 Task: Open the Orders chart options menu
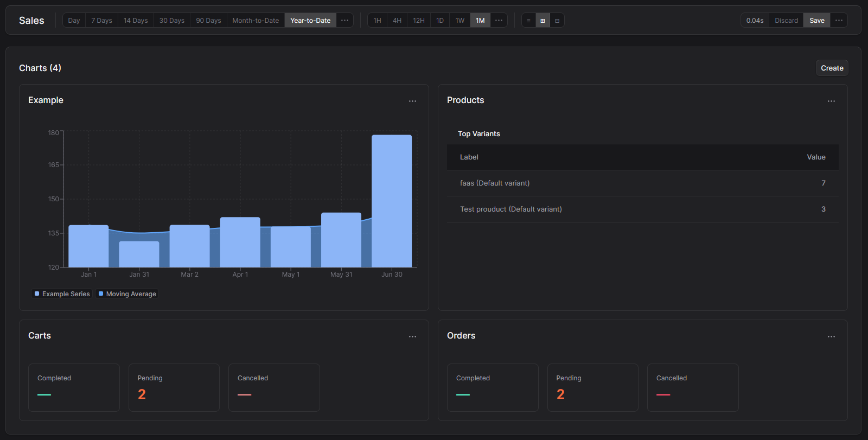tap(831, 336)
